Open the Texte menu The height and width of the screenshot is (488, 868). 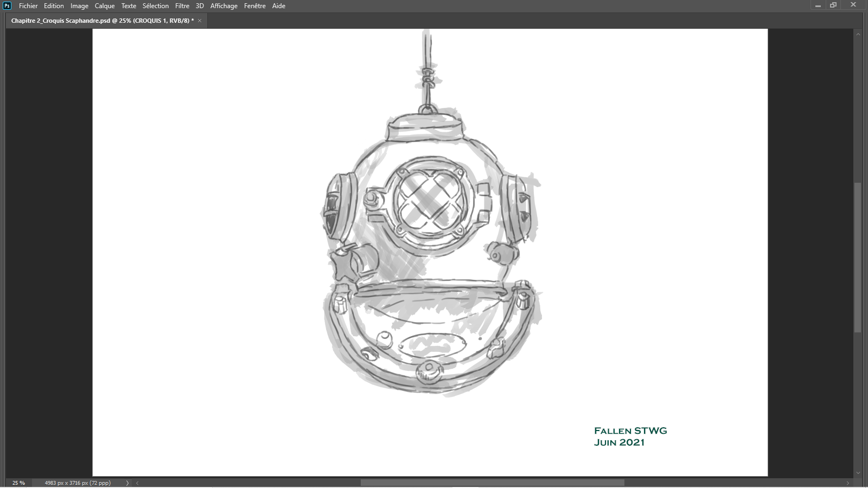[x=129, y=6]
